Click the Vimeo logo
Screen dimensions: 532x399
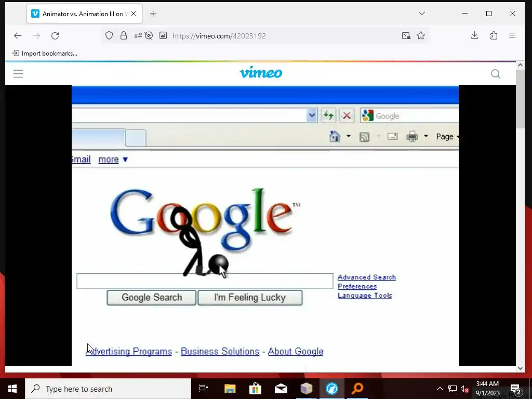[261, 72]
